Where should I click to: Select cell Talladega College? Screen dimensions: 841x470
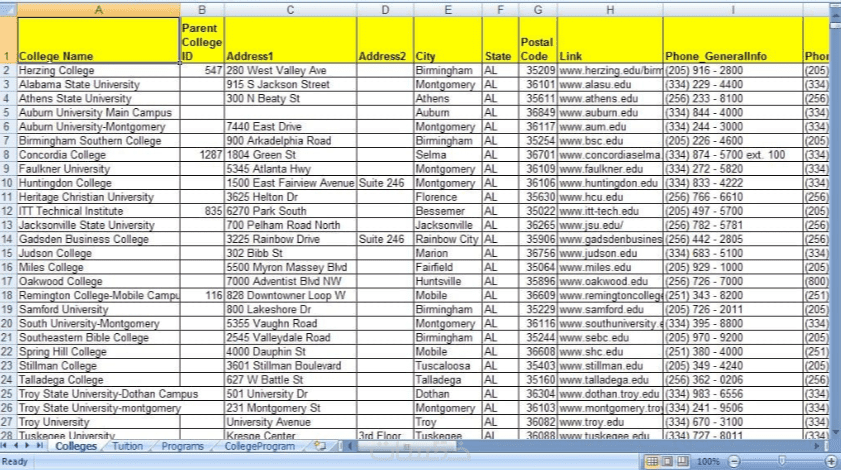point(98,380)
